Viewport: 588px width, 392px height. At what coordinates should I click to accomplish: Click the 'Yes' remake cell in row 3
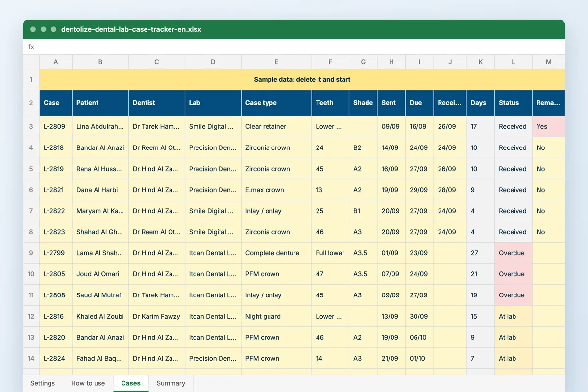549,126
